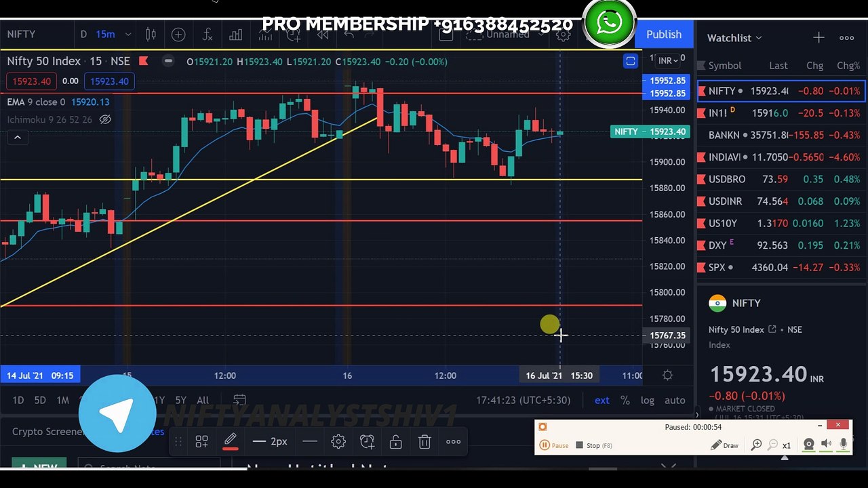Viewport: 868px width, 488px height.
Task: Open the time interval dropdown chevron
Action: [128, 35]
